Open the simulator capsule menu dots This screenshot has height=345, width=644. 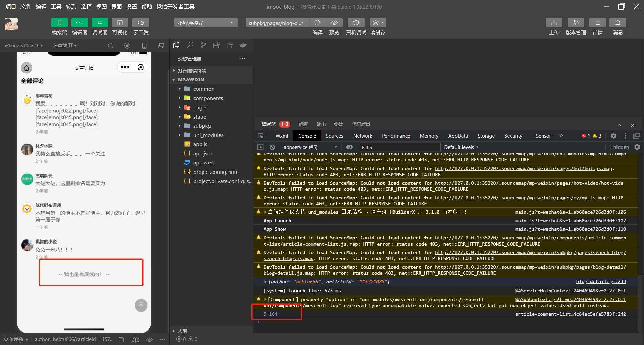pyautogui.click(x=125, y=67)
